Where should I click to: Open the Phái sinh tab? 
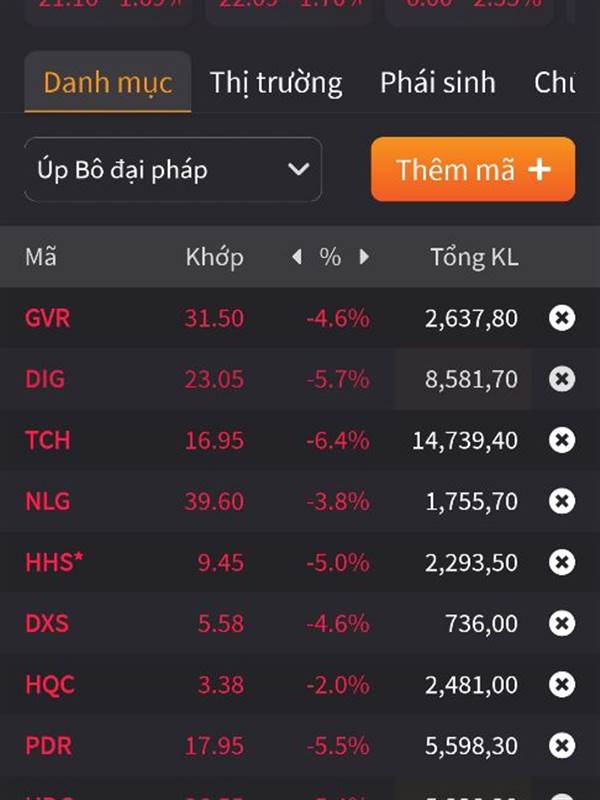pos(438,83)
